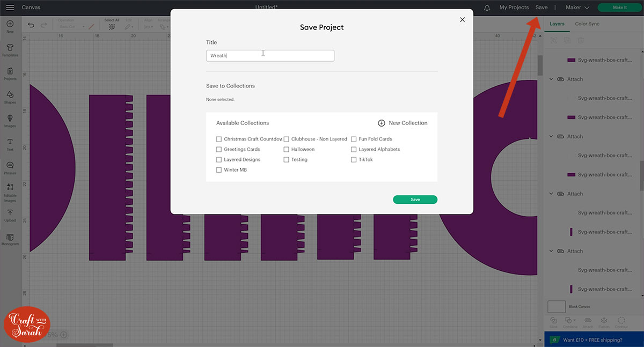The height and width of the screenshot is (347, 644).
Task: Open the Maker machine dropdown
Action: pos(577,8)
